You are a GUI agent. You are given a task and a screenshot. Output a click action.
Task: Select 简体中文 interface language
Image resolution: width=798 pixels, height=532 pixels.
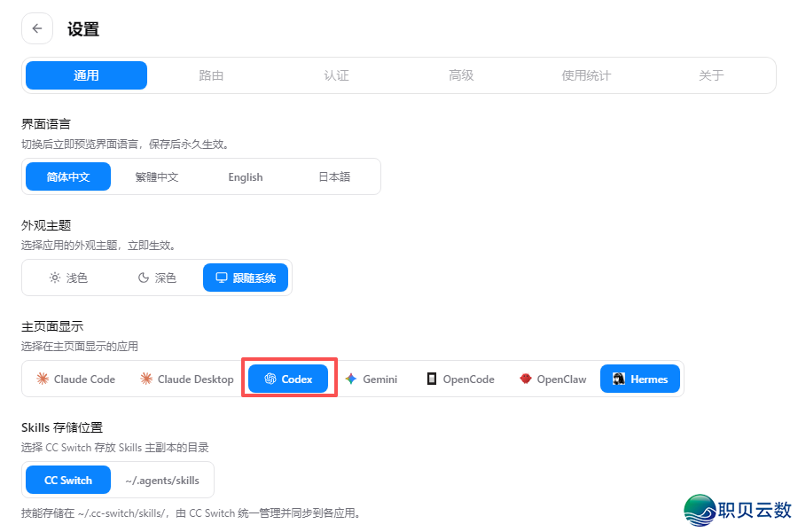[68, 176]
